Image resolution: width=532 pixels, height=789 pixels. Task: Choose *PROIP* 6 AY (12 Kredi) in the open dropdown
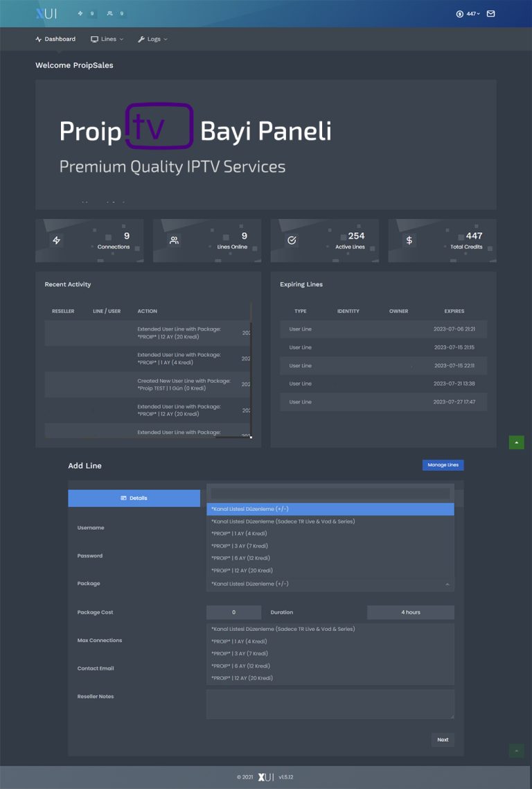pos(330,558)
